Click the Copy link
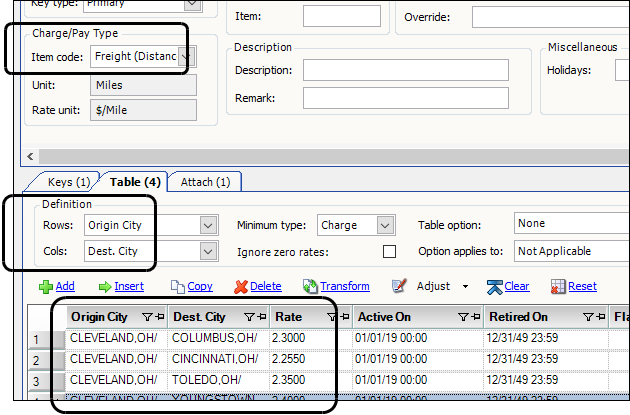Screen dimensions: 630x415 coord(200,286)
